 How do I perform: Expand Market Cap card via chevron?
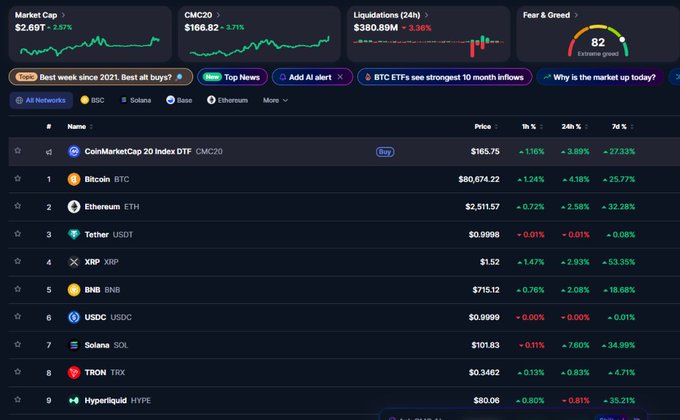(x=63, y=15)
